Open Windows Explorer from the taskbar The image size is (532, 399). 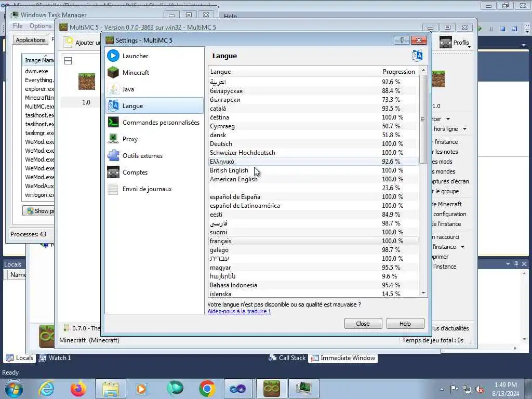[110, 389]
